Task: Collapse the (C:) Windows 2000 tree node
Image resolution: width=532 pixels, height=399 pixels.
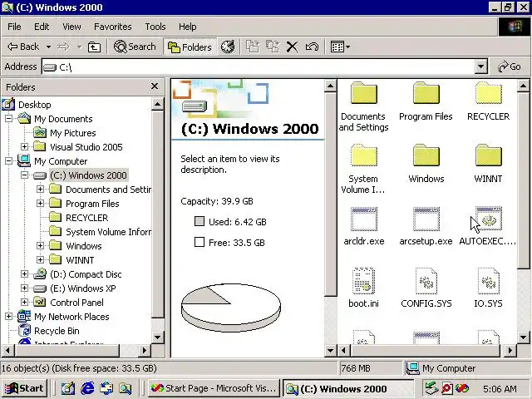Action: click(x=24, y=175)
